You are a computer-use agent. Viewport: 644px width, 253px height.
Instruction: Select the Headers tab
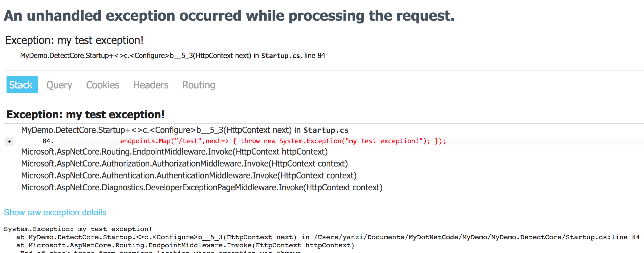point(151,85)
